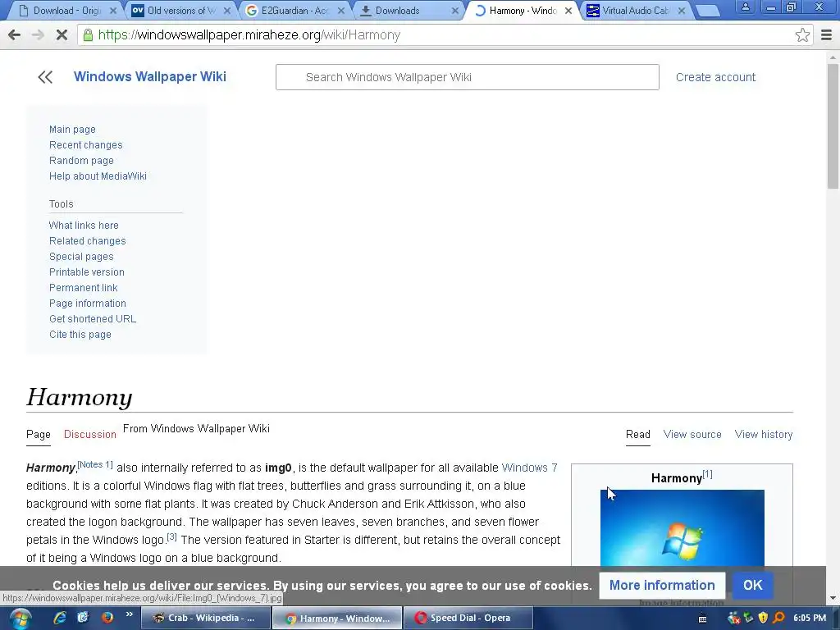The height and width of the screenshot is (630, 840).
Task: Collapse the wiki sidebar with double-chevron icon
Action: pos(45,77)
